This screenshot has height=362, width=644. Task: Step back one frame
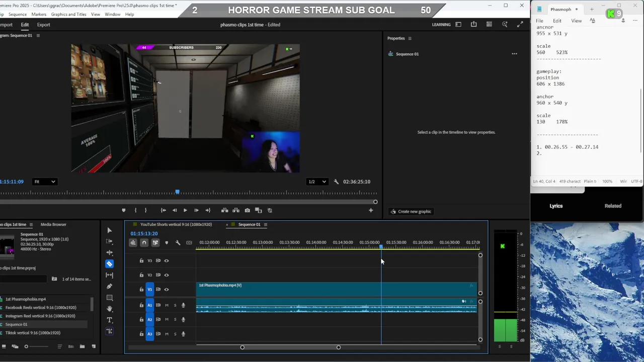[174, 210]
